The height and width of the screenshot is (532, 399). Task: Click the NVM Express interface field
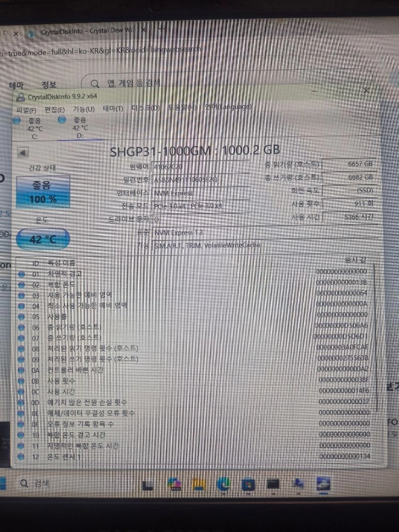pos(201,193)
